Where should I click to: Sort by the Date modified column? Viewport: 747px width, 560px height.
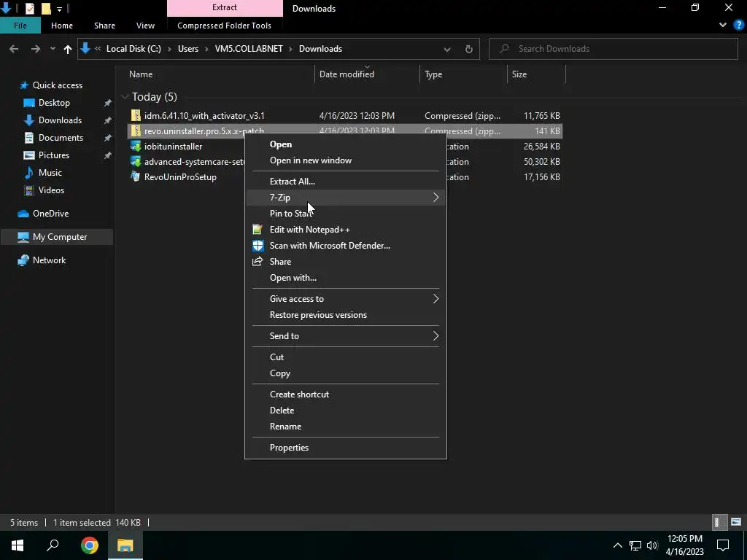click(347, 74)
